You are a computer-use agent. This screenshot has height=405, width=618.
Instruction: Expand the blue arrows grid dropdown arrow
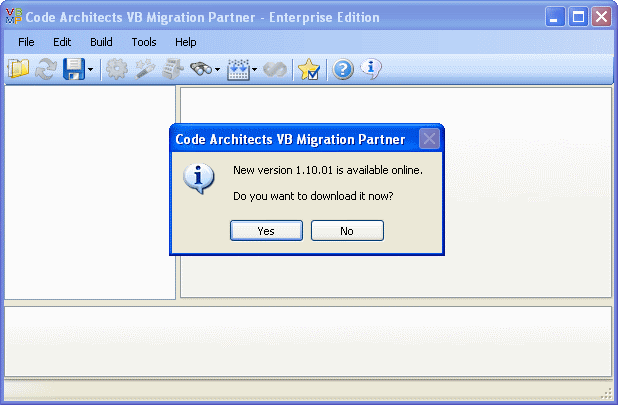click(255, 69)
